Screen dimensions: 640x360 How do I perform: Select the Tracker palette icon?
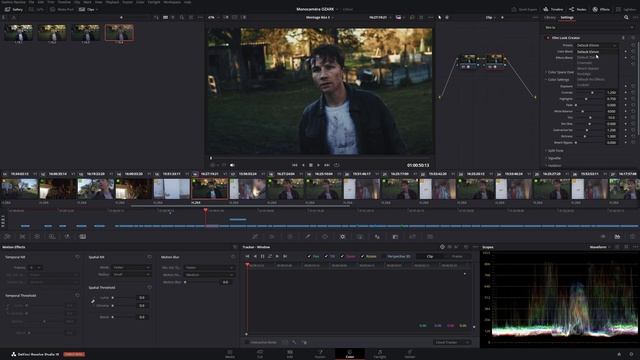[x=342, y=236]
